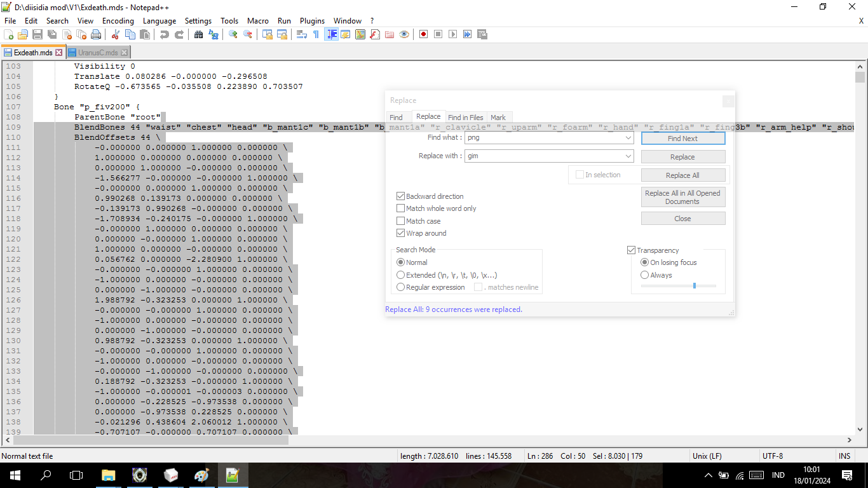
Task: Toggle the indent guide toolbar icon
Action: click(332, 34)
